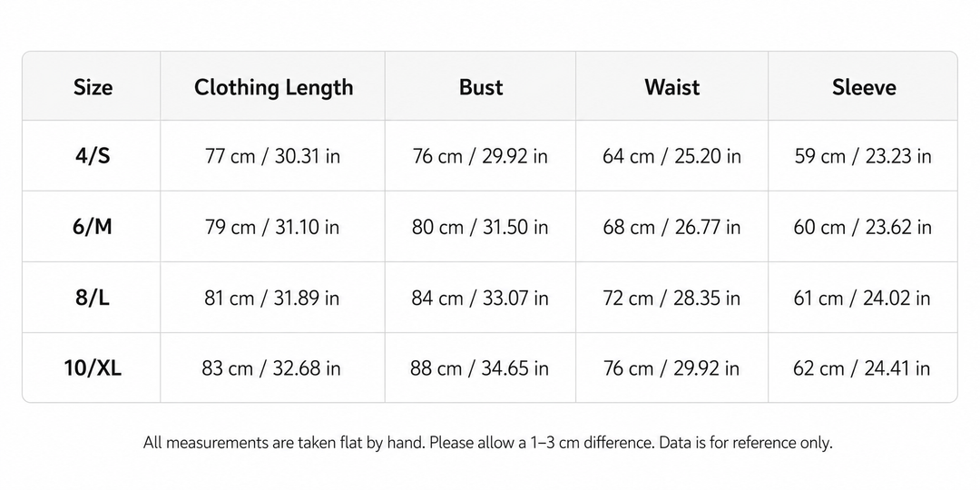980x490 pixels.
Task: Click the Sleeve column header
Action: [x=864, y=87]
